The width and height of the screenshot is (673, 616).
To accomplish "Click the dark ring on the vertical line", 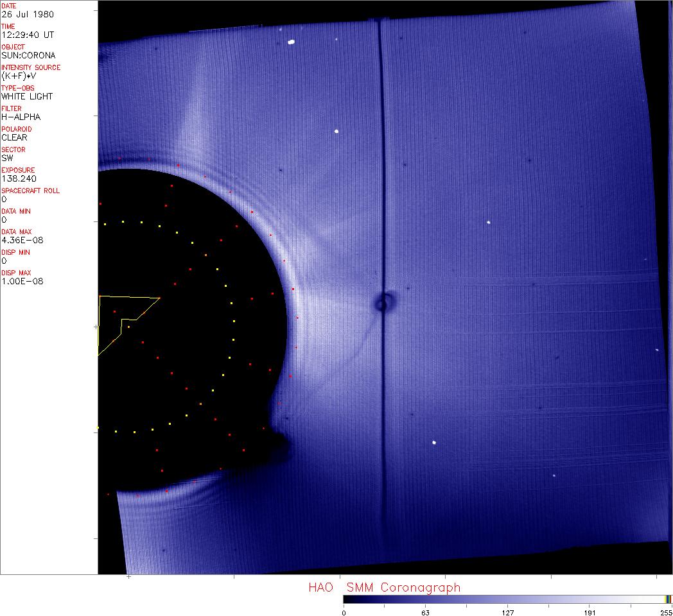I will pos(384,303).
